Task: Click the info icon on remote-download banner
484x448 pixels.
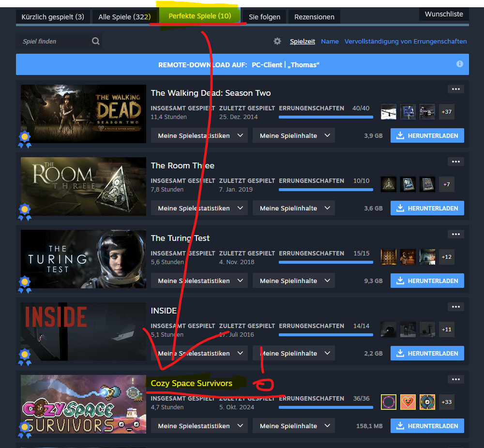Action: (x=459, y=64)
